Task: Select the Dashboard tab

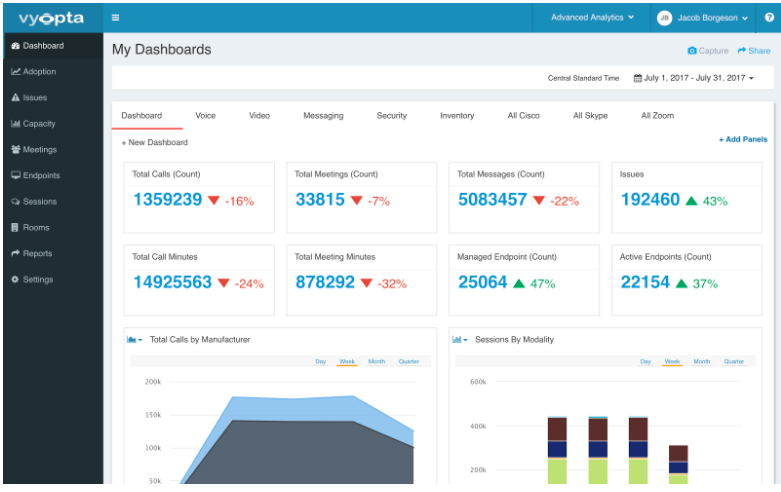Action: (142, 116)
